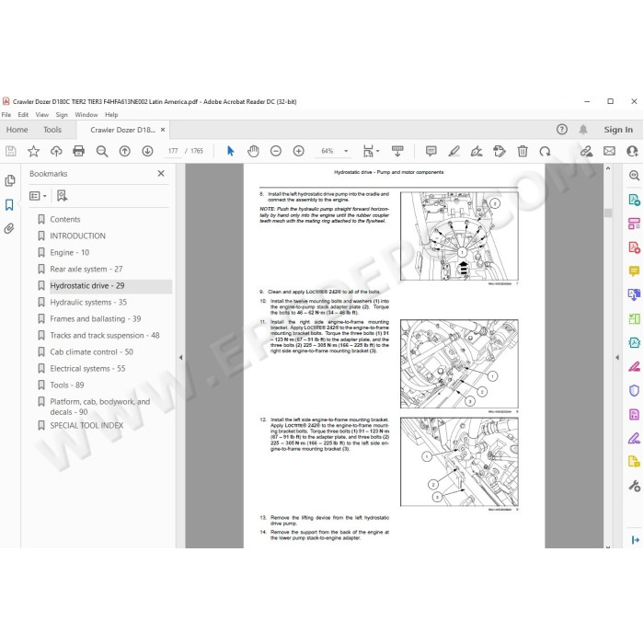This screenshot has height=644, width=644.
Task: Open the Comment tool in right pane
Action: click(634, 271)
